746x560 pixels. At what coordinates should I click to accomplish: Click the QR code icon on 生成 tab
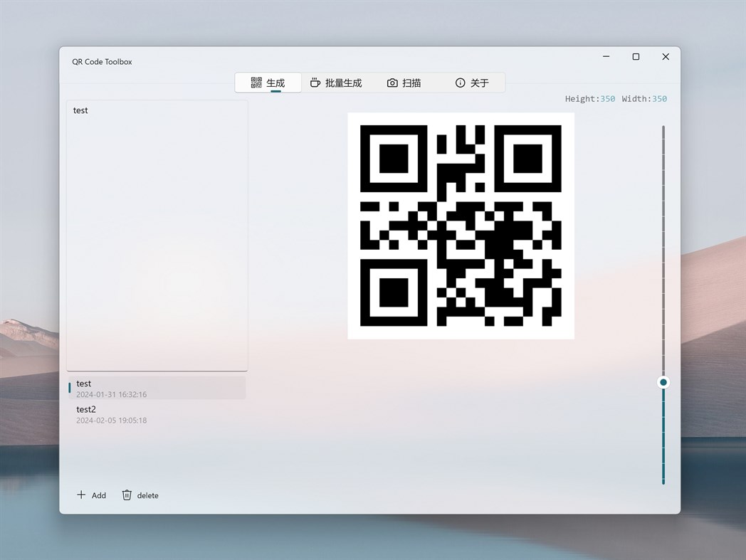click(x=255, y=83)
